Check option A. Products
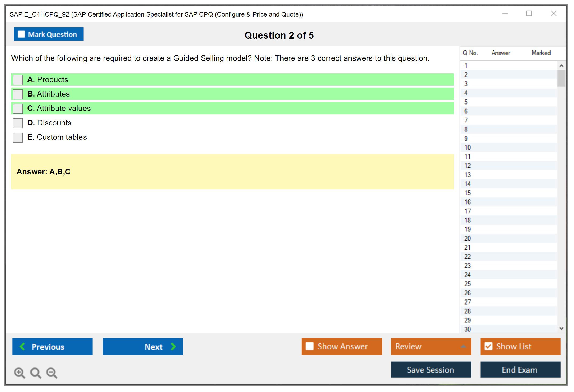Image resolution: width=574 pixels, height=392 pixels. (18, 80)
